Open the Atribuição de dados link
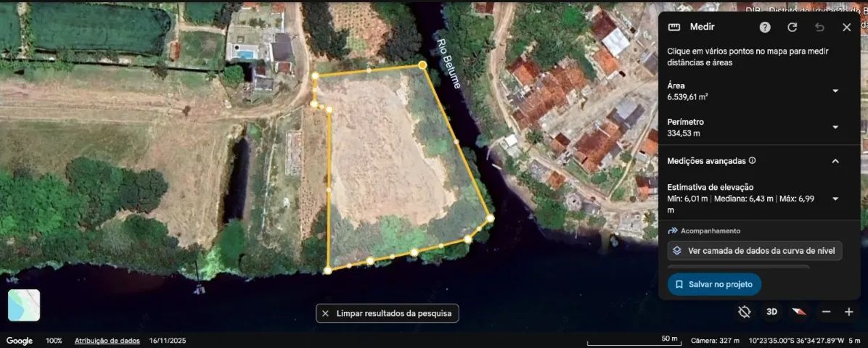Viewport: 868px width, 348px height. (107, 341)
